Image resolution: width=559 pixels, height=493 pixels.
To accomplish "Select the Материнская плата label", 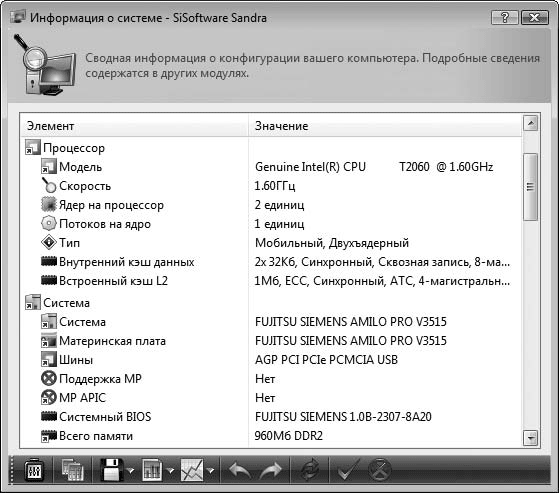I will [x=112, y=341].
